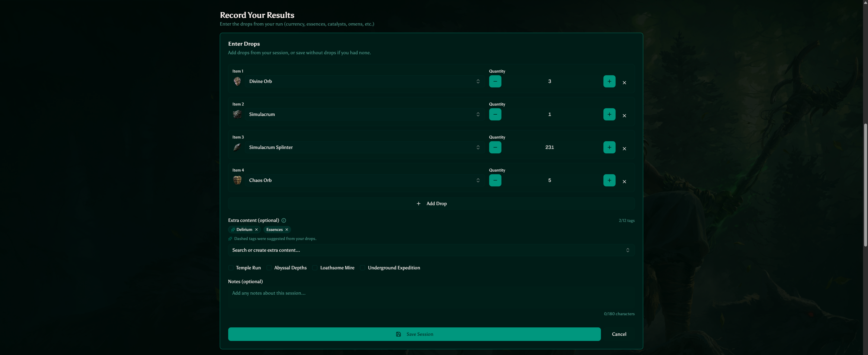Screen dimensions: 868x355
Task: Click Add Drop button
Action: click(x=431, y=204)
